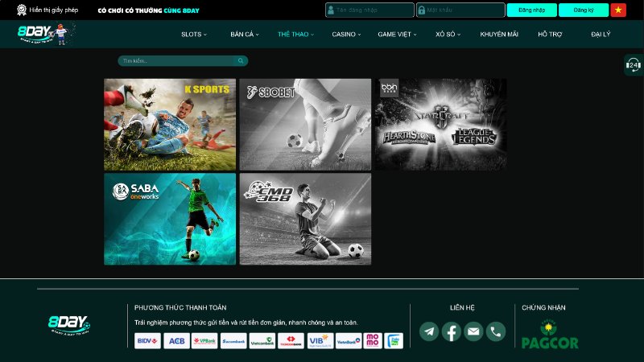644x362 pixels.
Task: Expand the SLOTS menu
Action: [x=194, y=34]
